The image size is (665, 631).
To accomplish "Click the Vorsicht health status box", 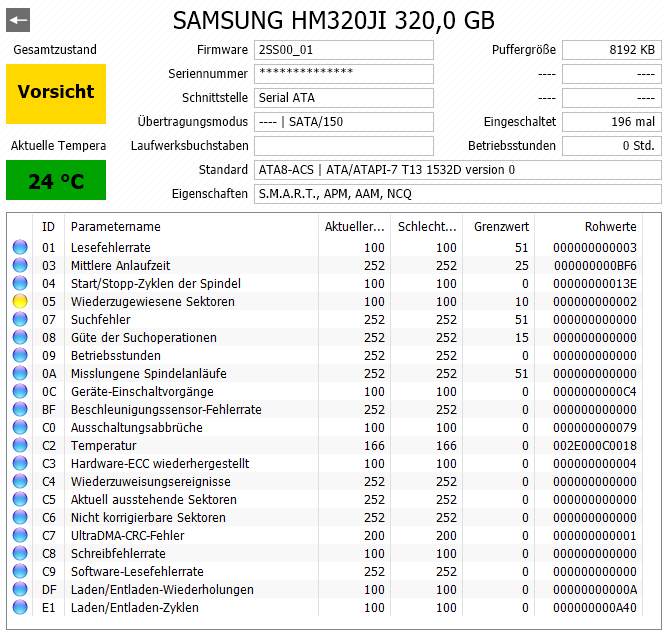I will (56, 94).
